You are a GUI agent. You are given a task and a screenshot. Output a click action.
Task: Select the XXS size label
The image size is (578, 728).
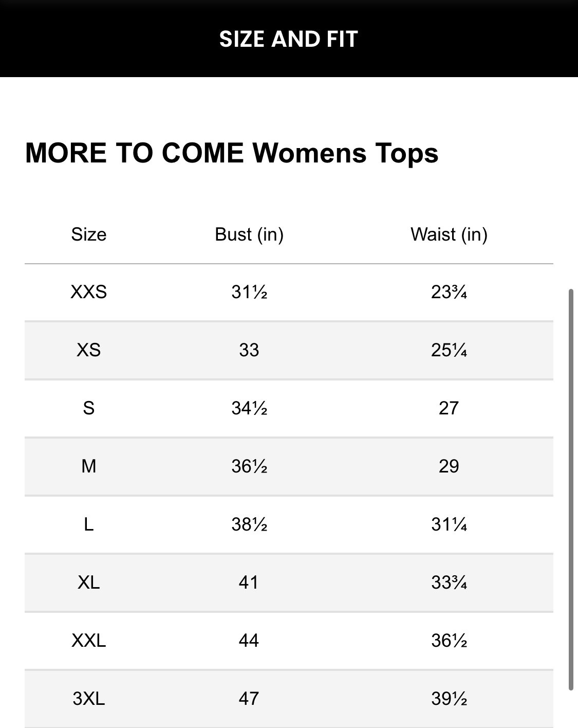tap(89, 292)
